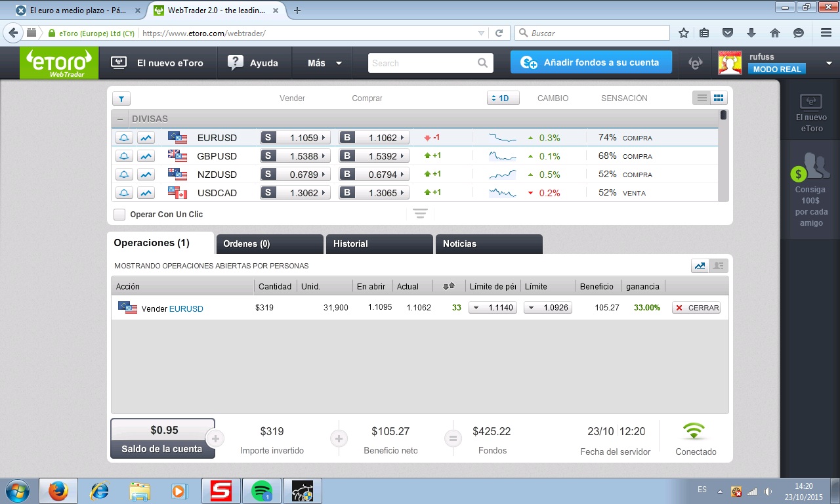This screenshot has width=840, height=504.
Task: Focus the eToro Search field
Action: coord(421,63)
